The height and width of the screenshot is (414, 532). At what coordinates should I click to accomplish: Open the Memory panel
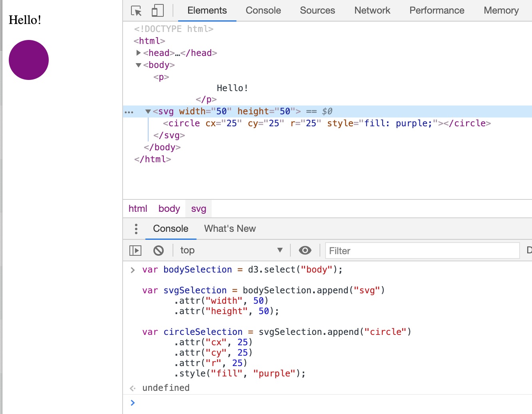point(501,11)
